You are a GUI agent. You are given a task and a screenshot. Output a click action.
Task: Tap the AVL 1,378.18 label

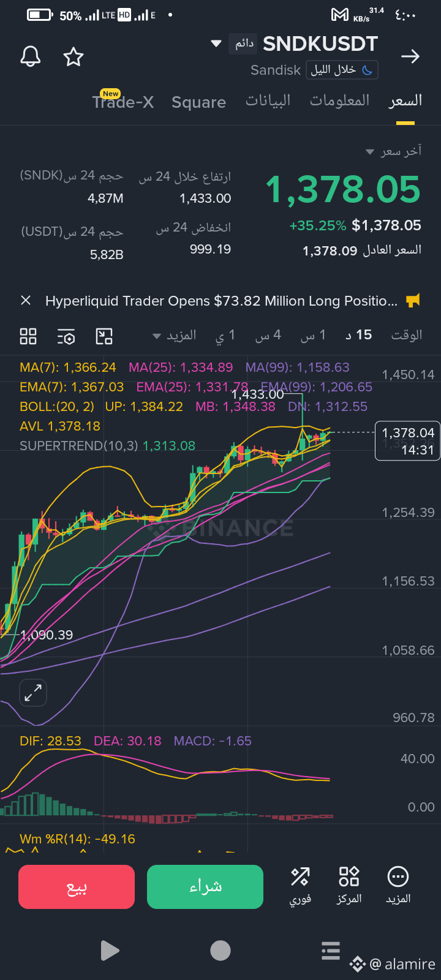[60, 426]
